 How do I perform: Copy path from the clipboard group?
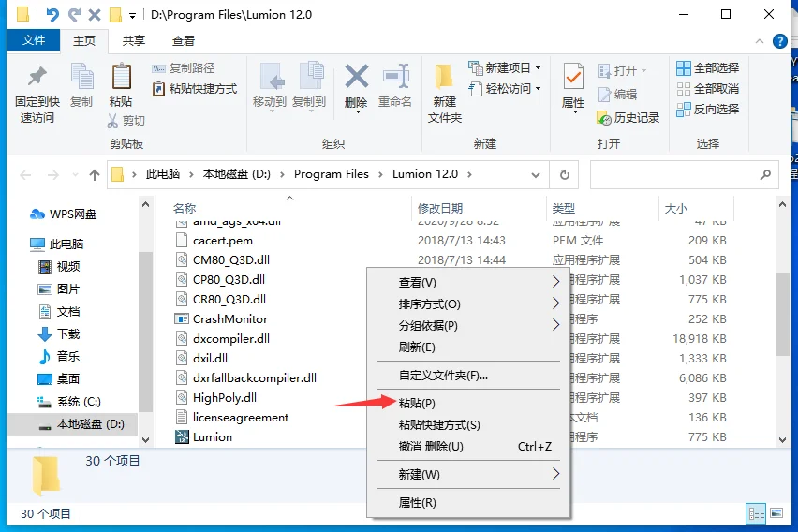point(184,67)
